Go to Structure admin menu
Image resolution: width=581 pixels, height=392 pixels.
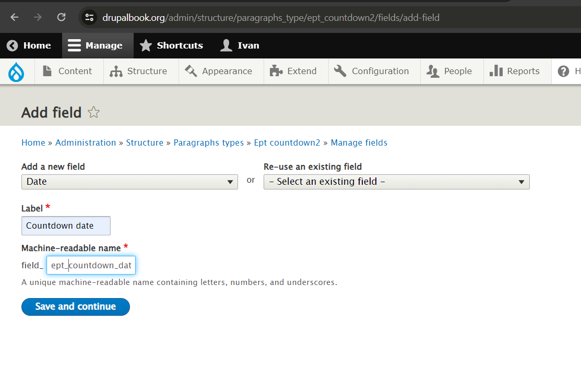[139, 72]
